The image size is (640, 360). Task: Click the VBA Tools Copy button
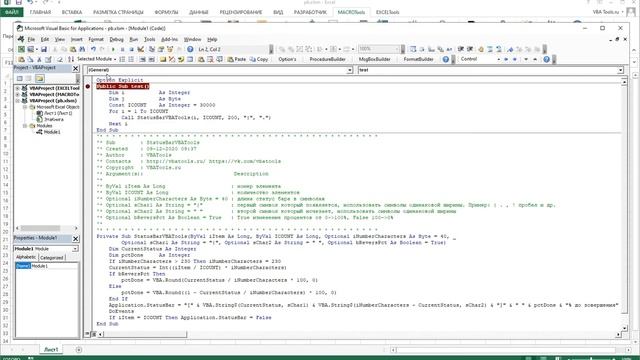coord(259,60)
